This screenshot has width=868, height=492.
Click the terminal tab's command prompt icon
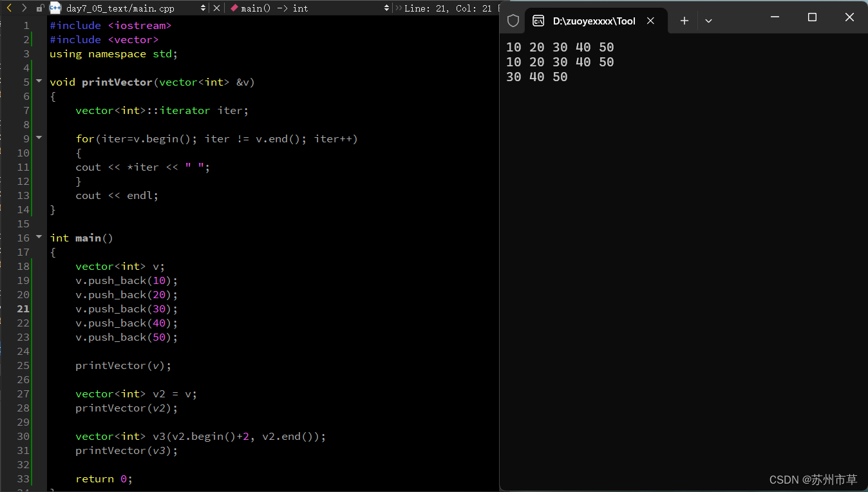(538, 21)
